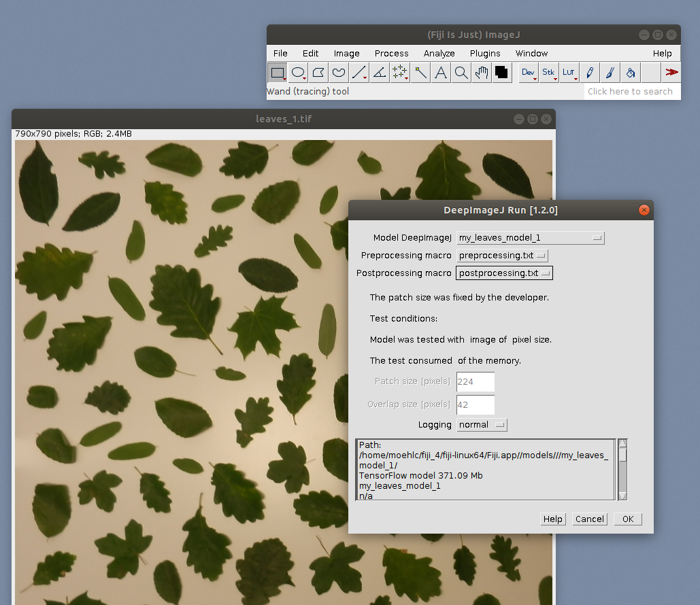Cancel the DeepImageJ Run dialog
This screenshot has height=605, width=700.
click(589, 519)
